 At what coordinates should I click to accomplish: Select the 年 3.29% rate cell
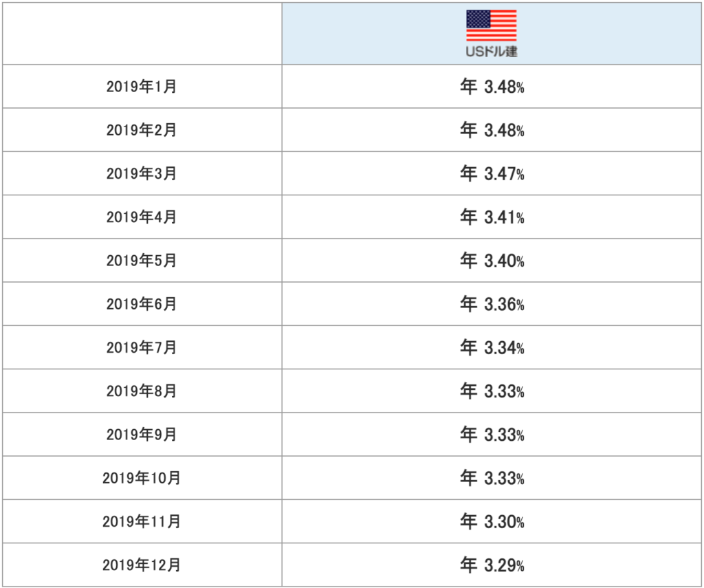[492, 565]
